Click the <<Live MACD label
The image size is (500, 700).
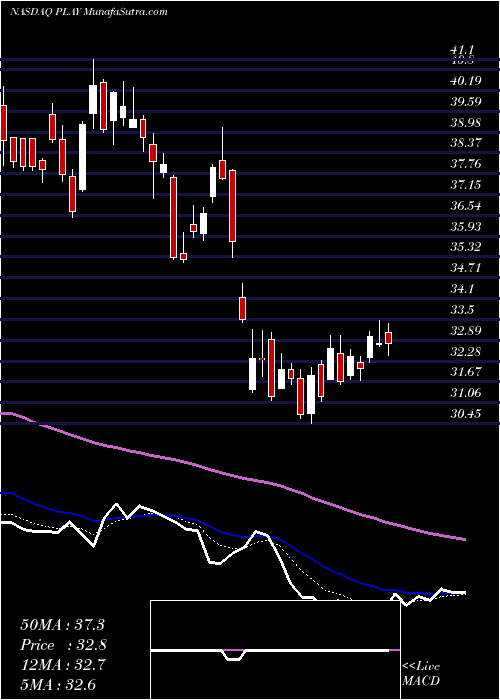tap(421, 673)
